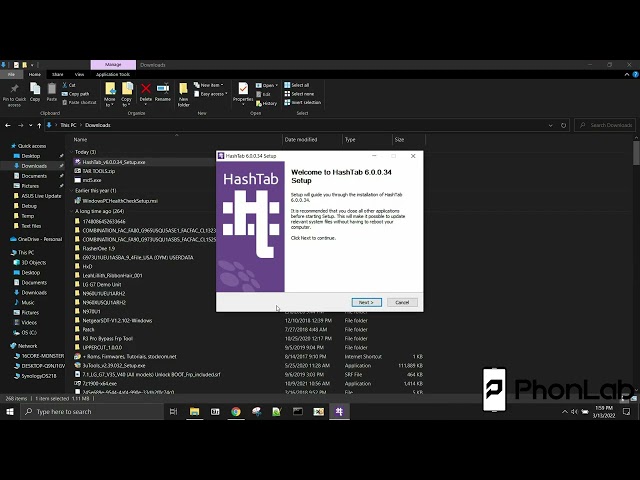Click Select all in ribbon
Image resolution: width=640 pixels, height=480 pixels.
297,85
